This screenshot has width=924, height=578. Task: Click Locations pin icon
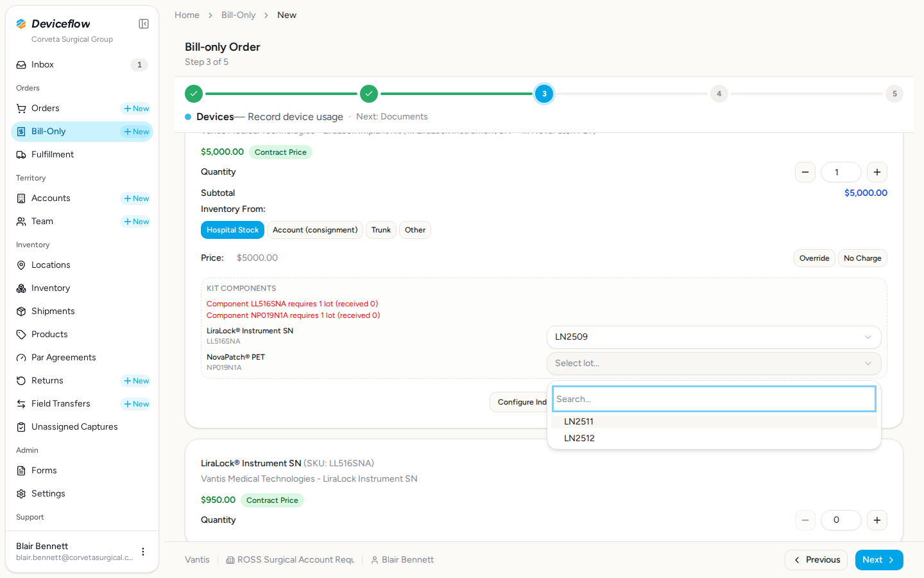pos(21,265)
